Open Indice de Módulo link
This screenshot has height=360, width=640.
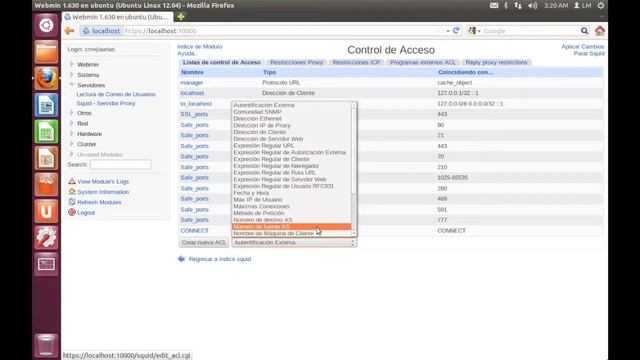point(200,47)
